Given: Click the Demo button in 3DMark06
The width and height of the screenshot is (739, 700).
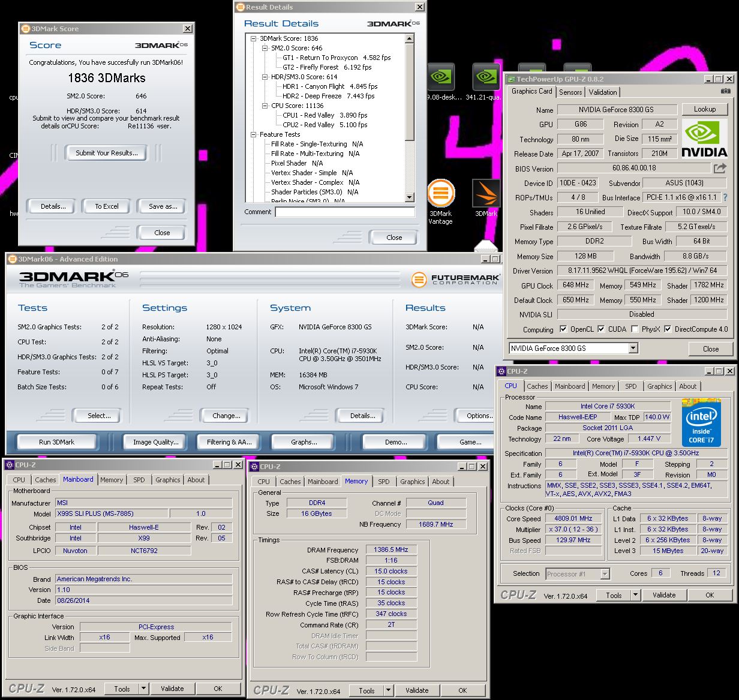Looking at the screenshot, I should click(x=396, y=442).
